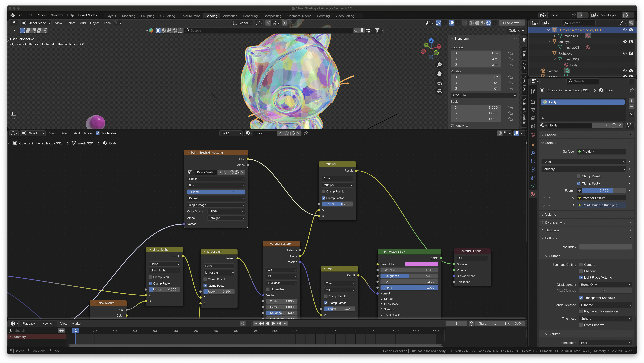Uncheck Transparent Shadows in material settings
The image size is (644, 363).
(581, 298)
